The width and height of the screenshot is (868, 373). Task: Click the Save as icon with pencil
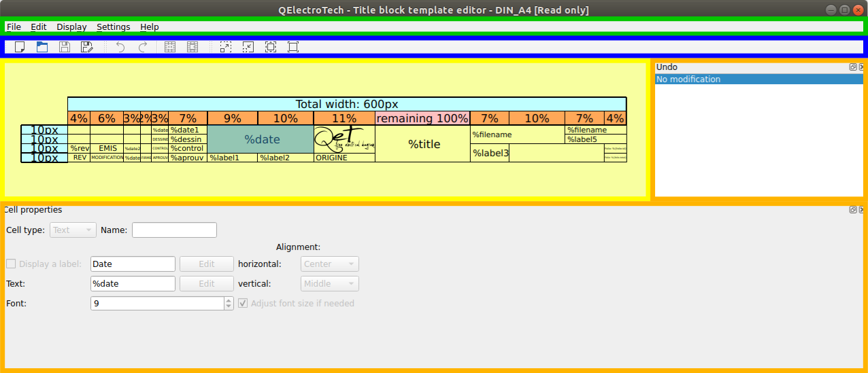(x=86, y=47)
